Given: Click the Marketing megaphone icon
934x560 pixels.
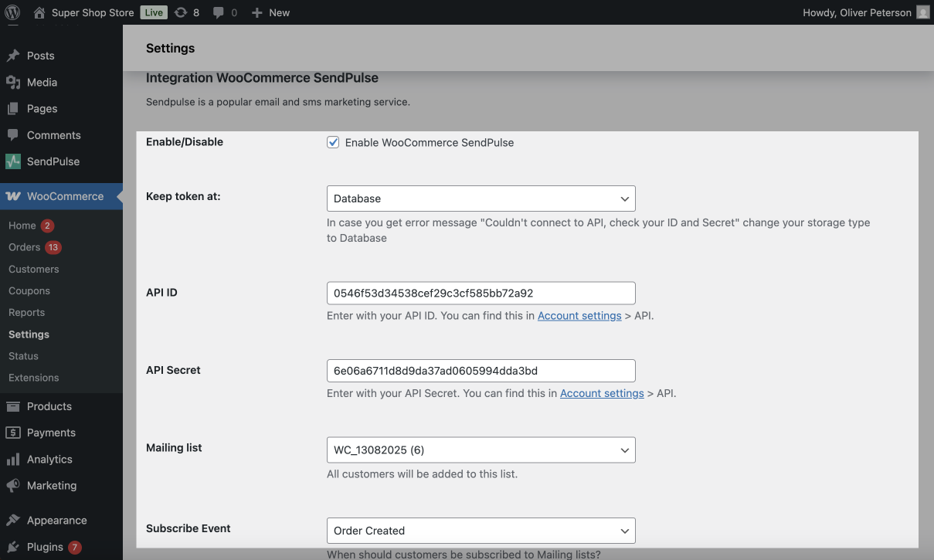Looking at the screenshot, I should [x=13, y=486].
